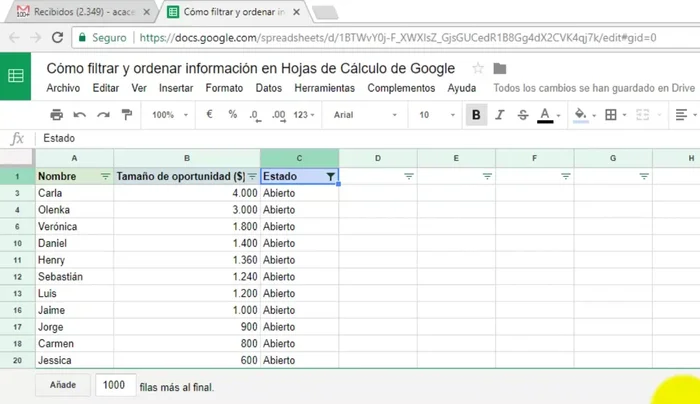Click the print icon in toolbar
Viewport: 700px width, 404px height.
coord(57,115)
